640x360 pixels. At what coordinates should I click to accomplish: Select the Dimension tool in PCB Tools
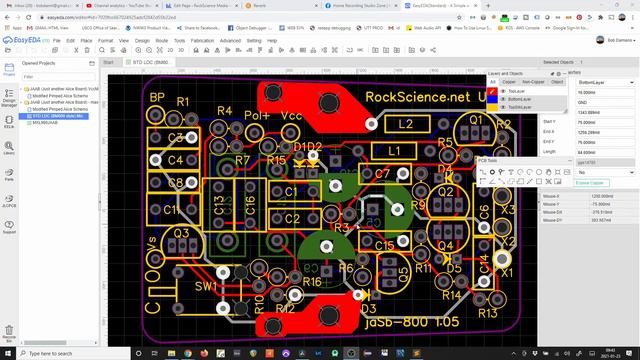(x=529, y=181)
